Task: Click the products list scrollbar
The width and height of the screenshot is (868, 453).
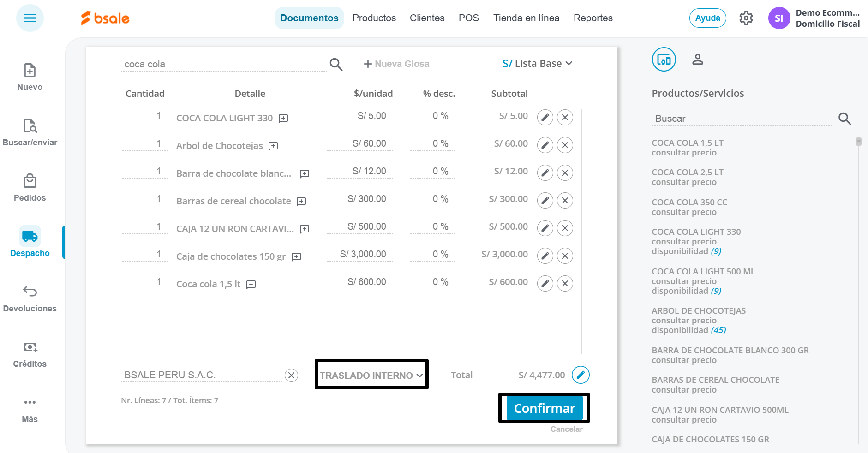Action: click(x=858, y=142)
